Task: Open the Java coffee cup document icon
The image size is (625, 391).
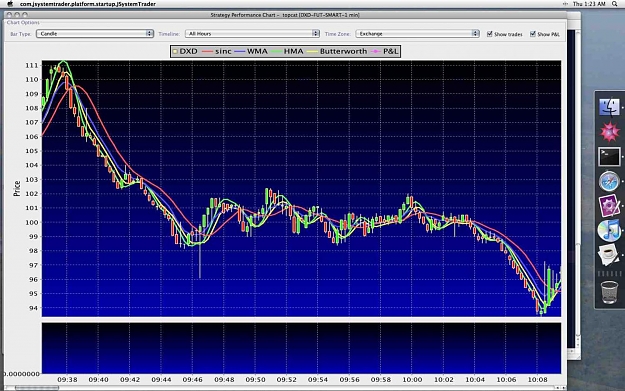Action: click(609, 255)
